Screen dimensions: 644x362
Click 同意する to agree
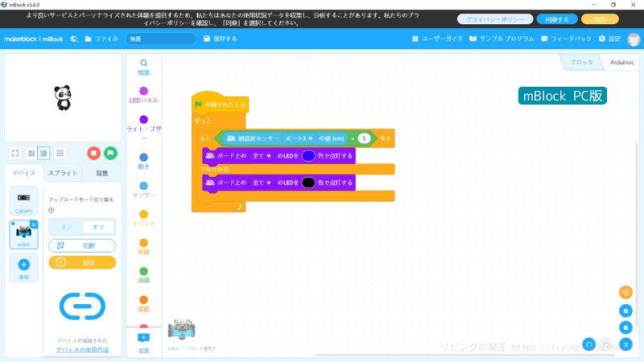click(x=557, y=19)
